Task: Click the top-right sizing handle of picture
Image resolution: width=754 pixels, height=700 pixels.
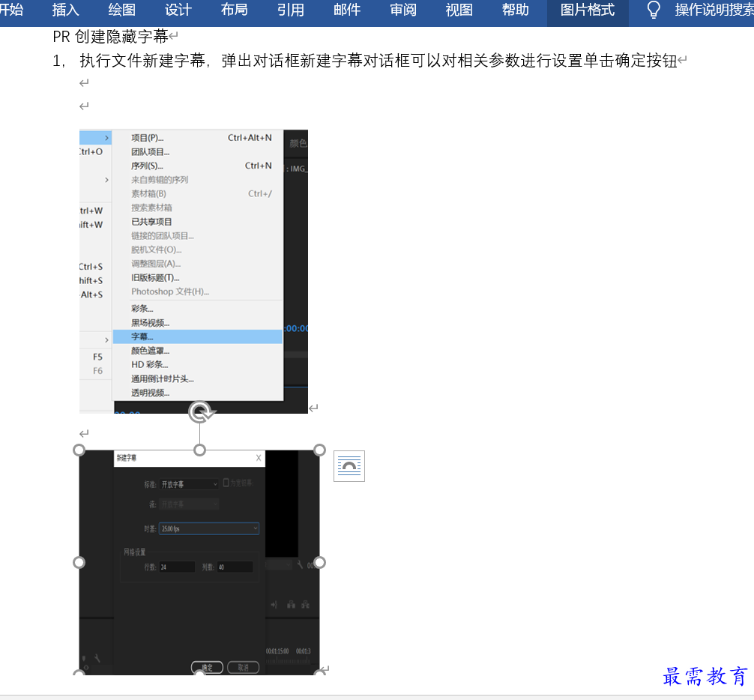Action: 319,450
